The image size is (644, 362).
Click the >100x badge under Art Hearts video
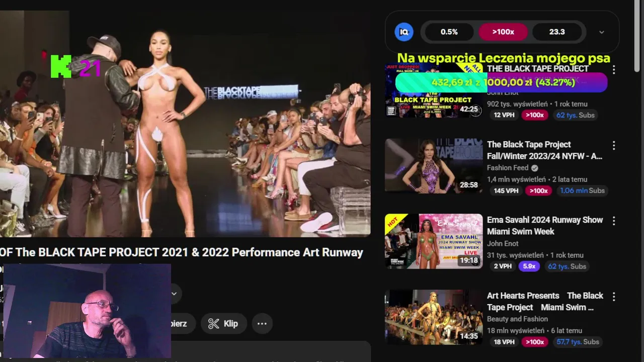coord(535,342)
